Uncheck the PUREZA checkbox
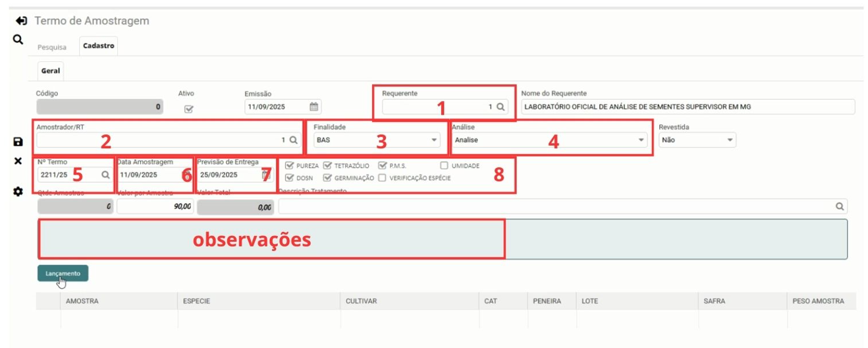The height and width of the screenshot is (348, 868). 289,166
